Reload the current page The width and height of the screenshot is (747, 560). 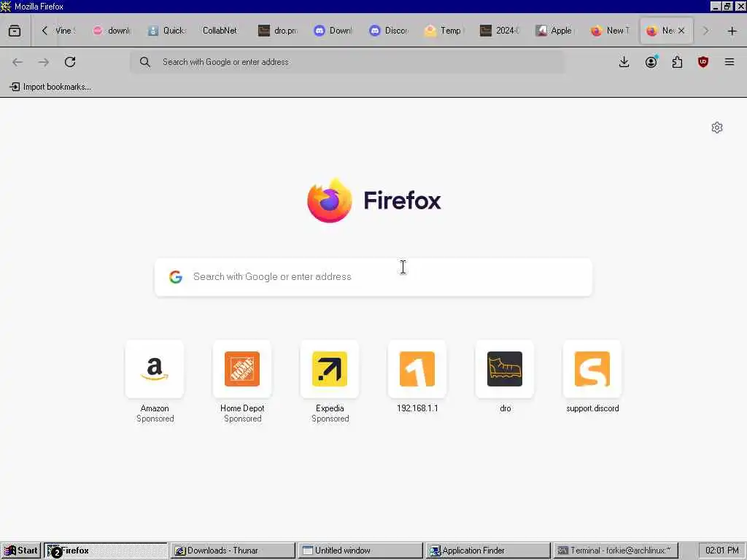click(x=70, y=62)
